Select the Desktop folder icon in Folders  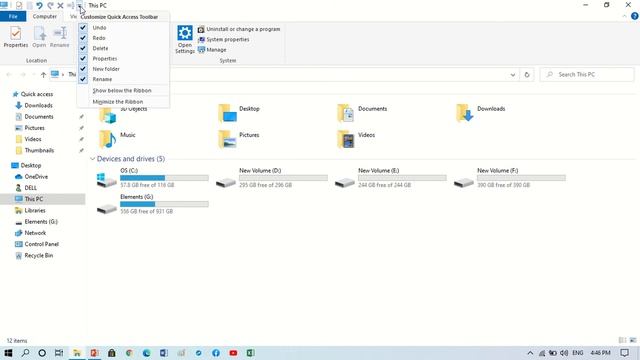[227, 113]
